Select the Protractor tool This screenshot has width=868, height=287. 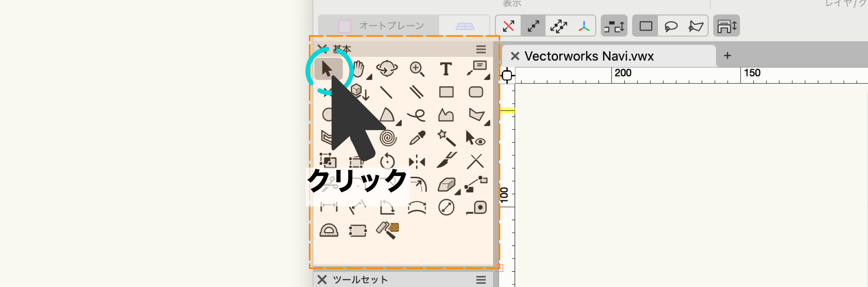tap(329, 231)
